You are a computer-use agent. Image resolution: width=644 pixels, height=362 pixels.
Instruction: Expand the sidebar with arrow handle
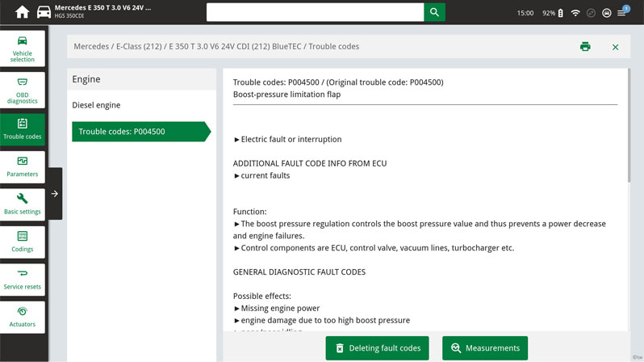(54, 194)
